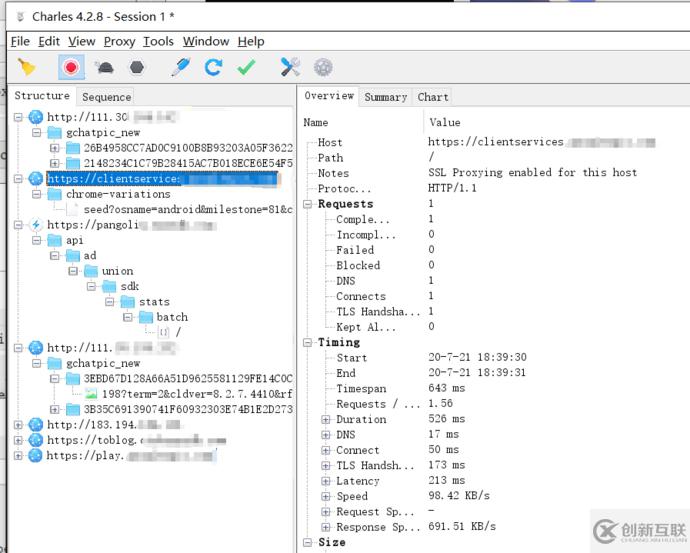Click the lightning icon beside https://pangoli
This screenshot has width=690, height=553.
(x=36, y=225)
